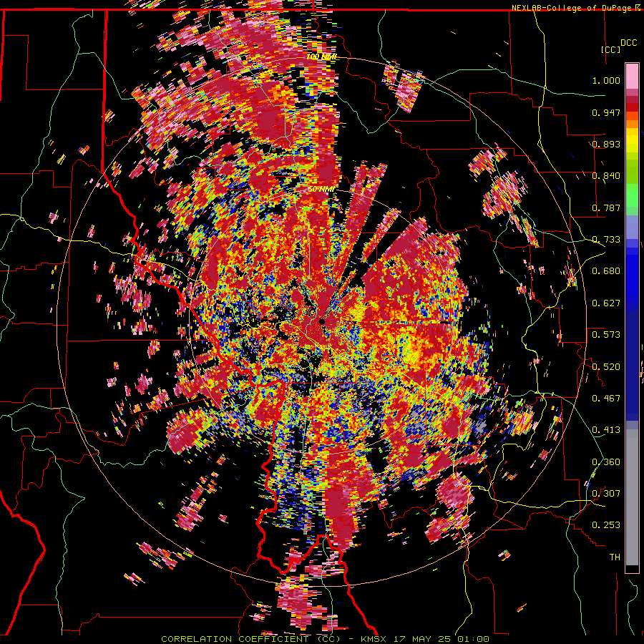Click the black radar site dot at center
The width and height of the screenshot is (644, 644).
click(322, 321)
